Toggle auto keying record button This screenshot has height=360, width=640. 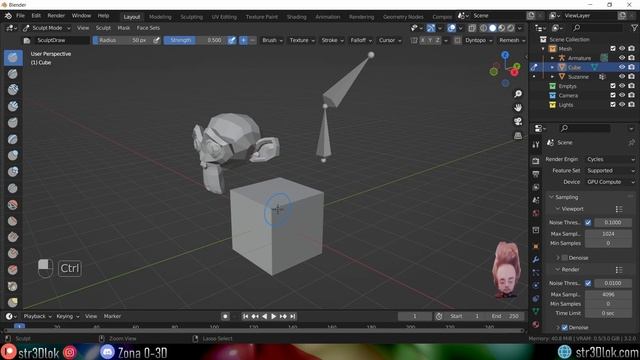pyautogui.click(x=225, y=316)
